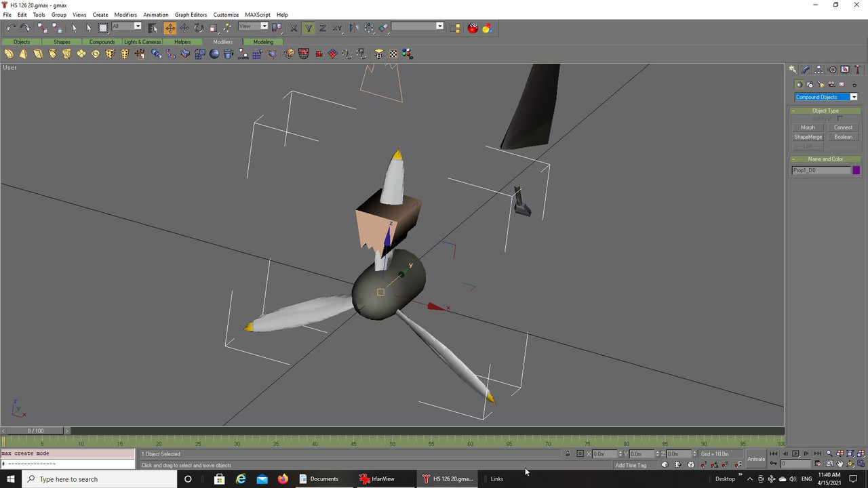Select the Geometry sphere category icon
868x488 pixels.
pos(799,85)
